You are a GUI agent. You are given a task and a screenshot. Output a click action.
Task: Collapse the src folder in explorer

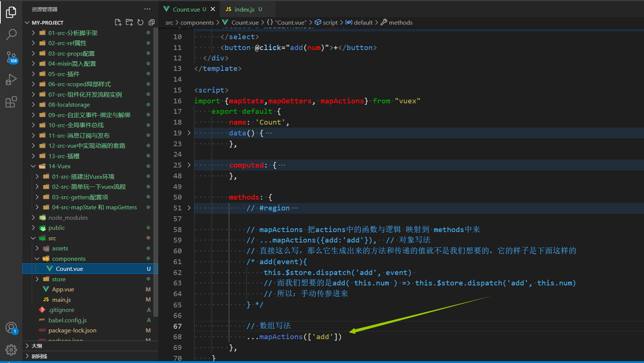click(x=34, y=238)
